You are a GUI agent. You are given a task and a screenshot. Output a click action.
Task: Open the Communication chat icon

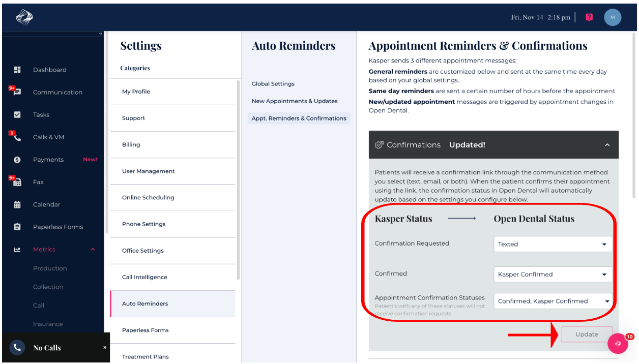[17, 92]
